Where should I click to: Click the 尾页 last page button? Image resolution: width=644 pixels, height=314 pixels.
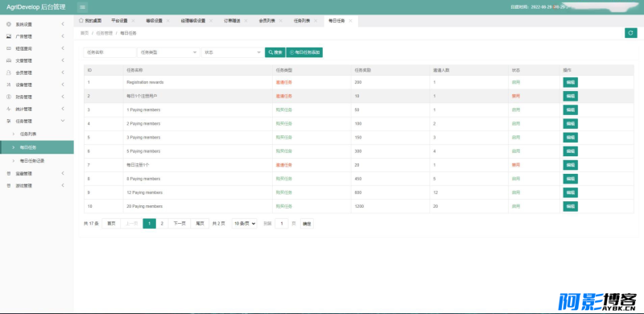point(200,224)
